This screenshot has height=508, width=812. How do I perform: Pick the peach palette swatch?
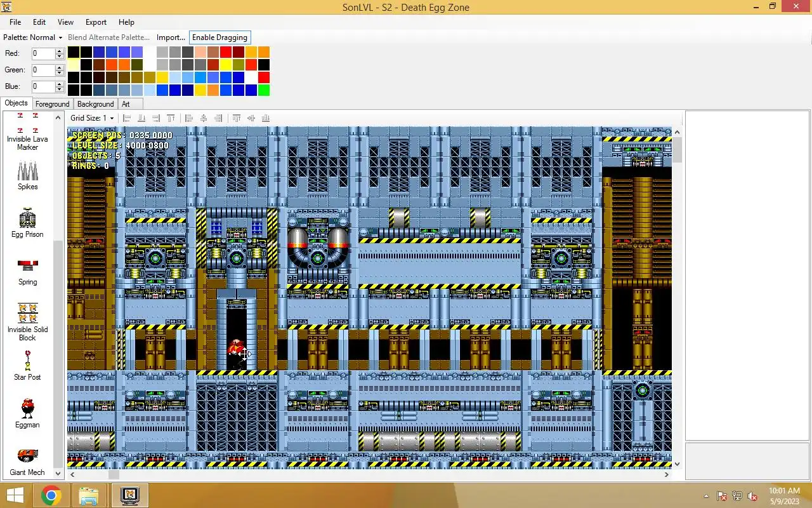point(200,52)
